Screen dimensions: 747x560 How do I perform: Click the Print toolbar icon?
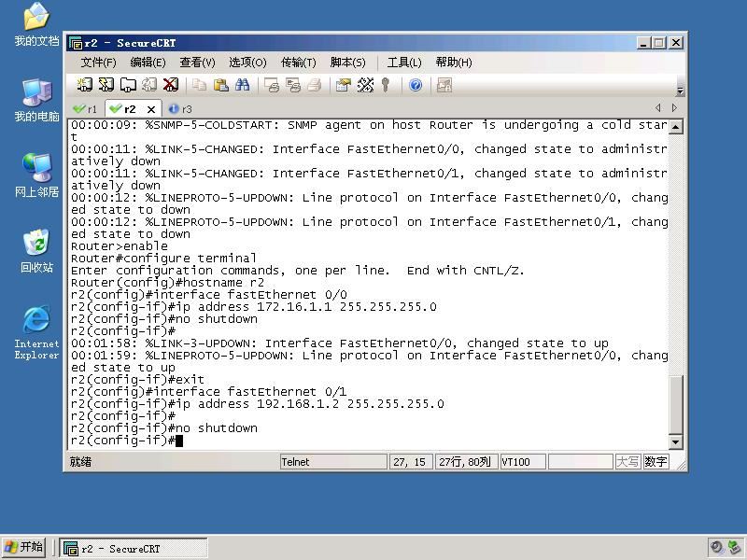315,85
